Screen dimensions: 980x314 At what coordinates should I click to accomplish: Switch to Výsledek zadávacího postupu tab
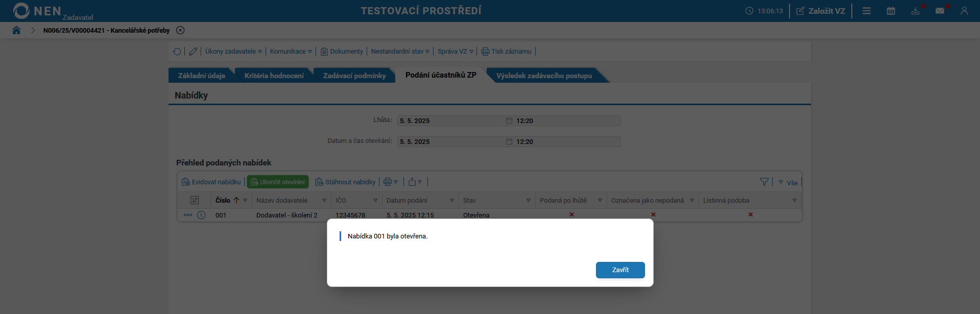pyautogui.click(x=544, y=76)
